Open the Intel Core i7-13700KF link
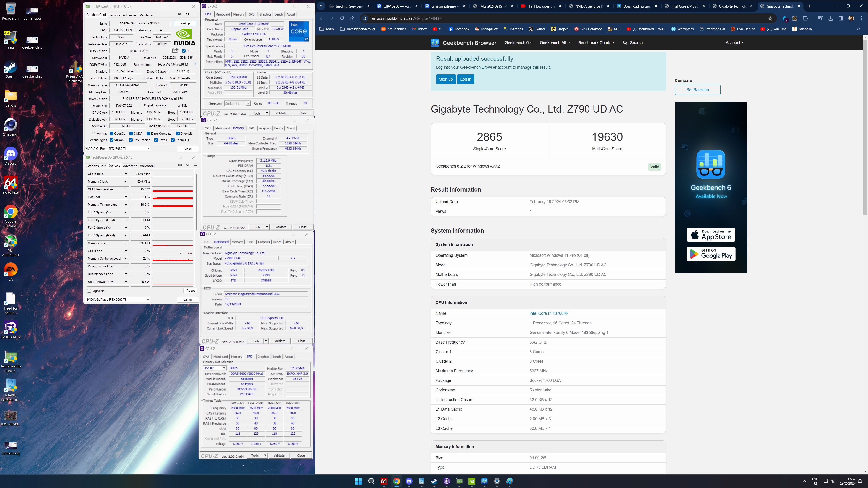868x488 pixels. tap(549, 313)
